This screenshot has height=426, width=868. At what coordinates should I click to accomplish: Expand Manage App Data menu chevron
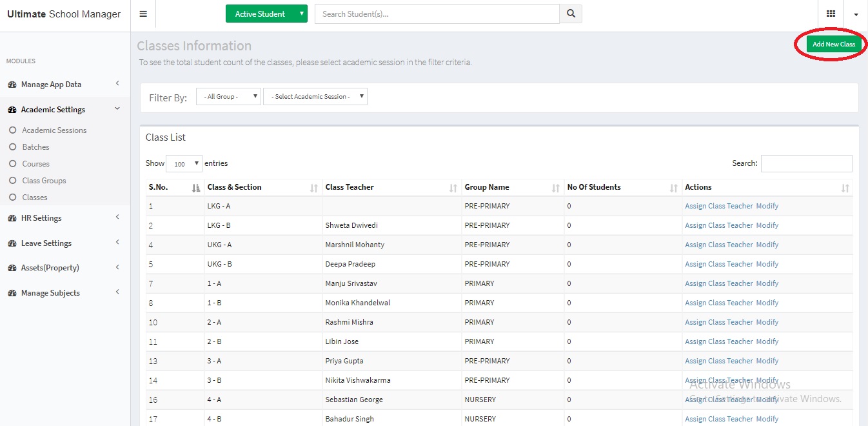pos(117,83)
